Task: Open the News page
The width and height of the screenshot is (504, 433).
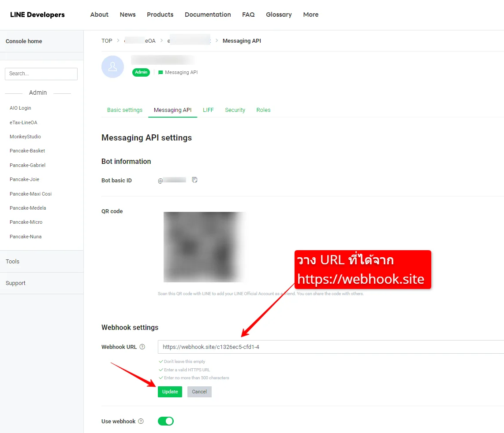Action: point(127,15)
